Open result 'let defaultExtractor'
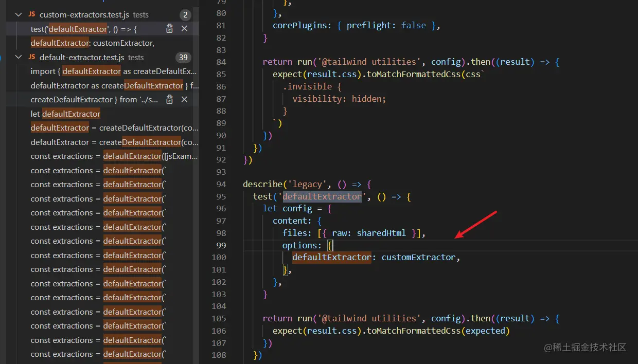Image resolution: width=638 pixels, height=364 pixels. point(65,114)
